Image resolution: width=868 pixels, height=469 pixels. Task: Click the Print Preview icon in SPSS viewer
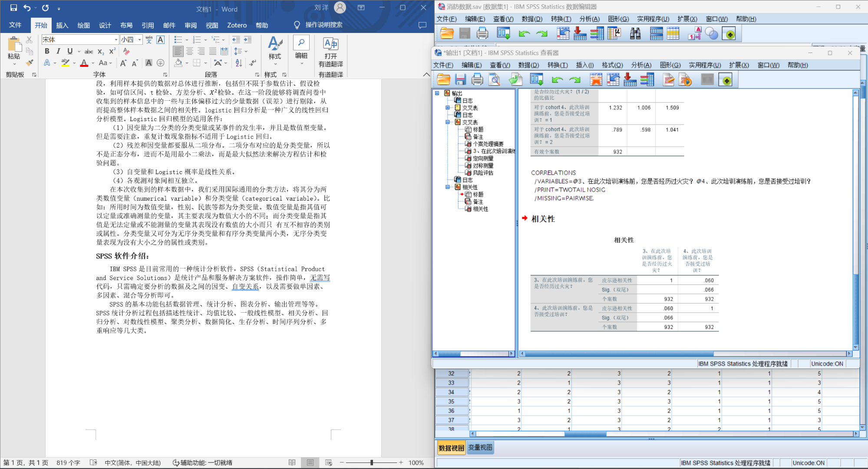[x=495, y=79]
